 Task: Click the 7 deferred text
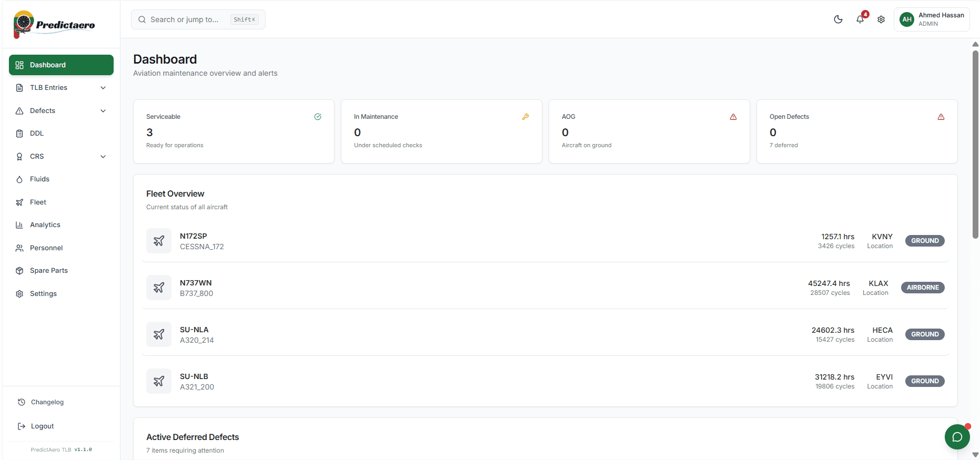tap(784, 145)
